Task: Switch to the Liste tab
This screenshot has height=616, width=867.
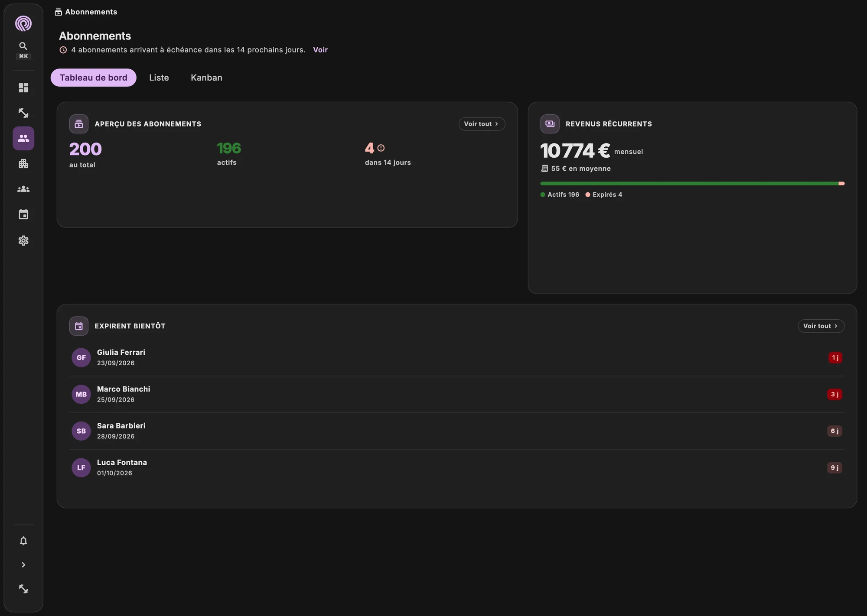Action: click(159, 78)
